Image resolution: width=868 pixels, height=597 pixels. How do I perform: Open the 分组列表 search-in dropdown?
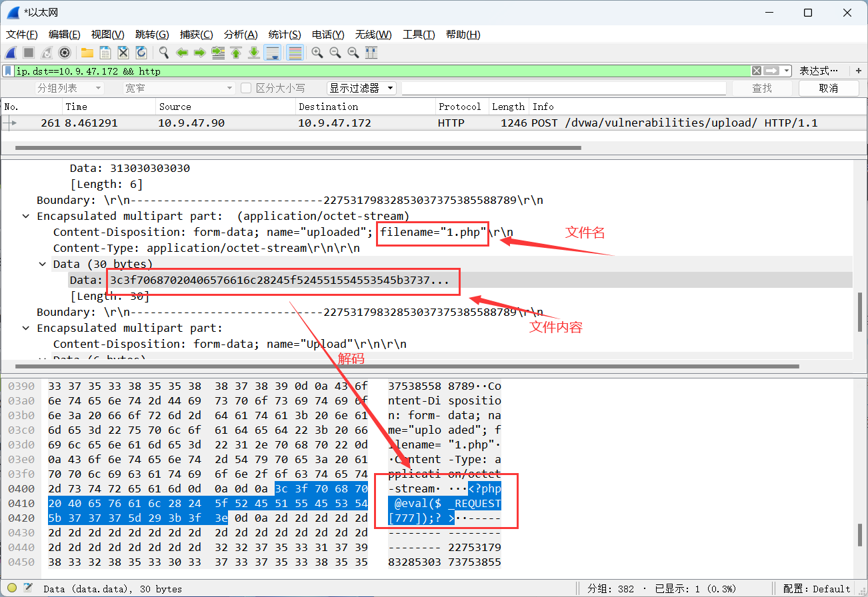69,88
